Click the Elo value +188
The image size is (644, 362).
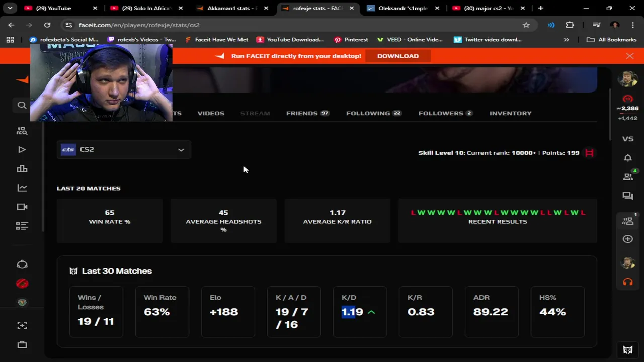tap(224, 312)
